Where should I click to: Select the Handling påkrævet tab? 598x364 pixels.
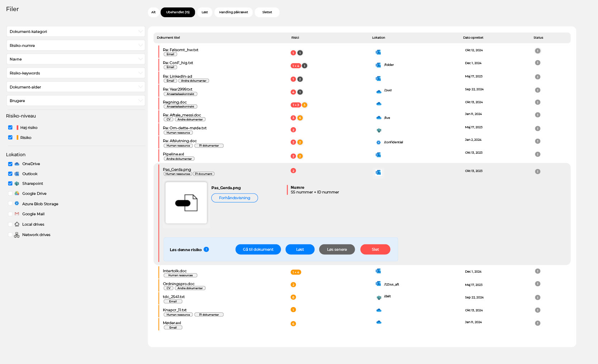(x=233, y=12)
